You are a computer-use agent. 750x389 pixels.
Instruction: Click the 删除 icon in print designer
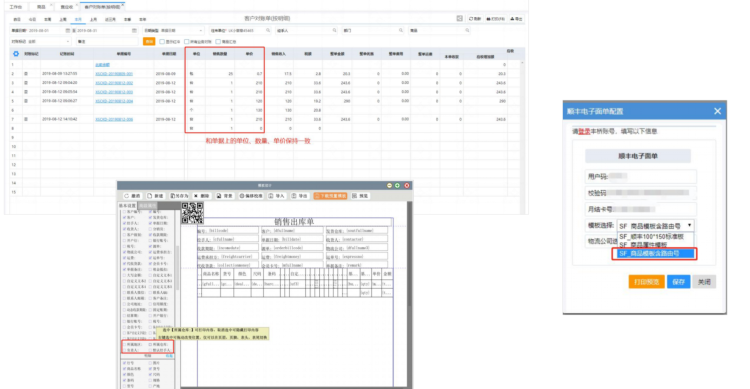point(196,196)
